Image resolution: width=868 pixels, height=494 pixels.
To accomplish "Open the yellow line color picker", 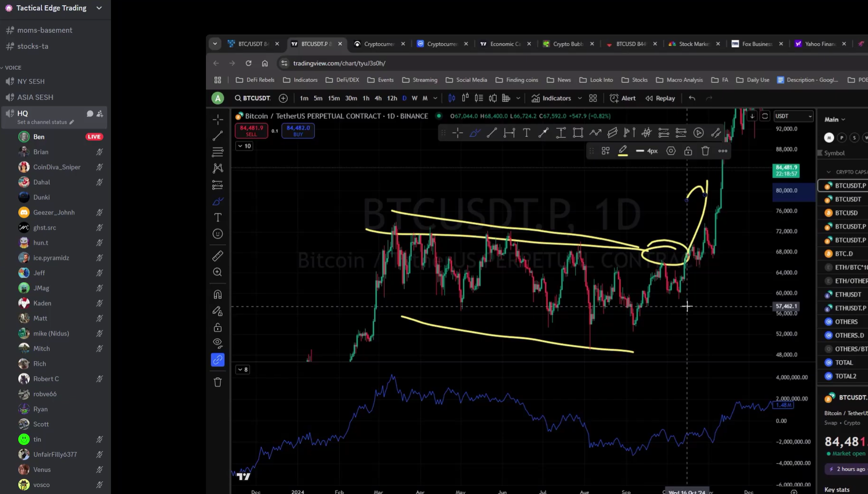I will coord(623,151).
